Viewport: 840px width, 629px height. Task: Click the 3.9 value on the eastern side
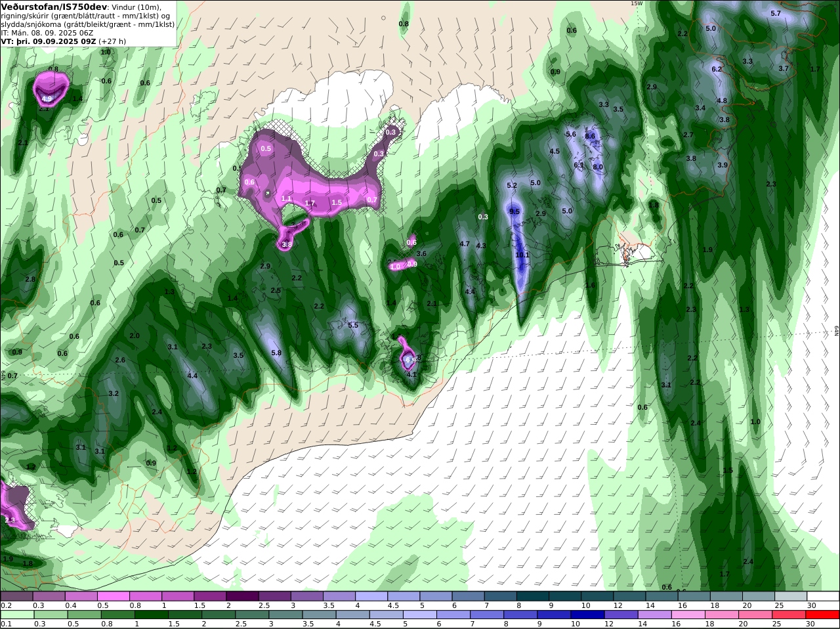pos(723,165)
